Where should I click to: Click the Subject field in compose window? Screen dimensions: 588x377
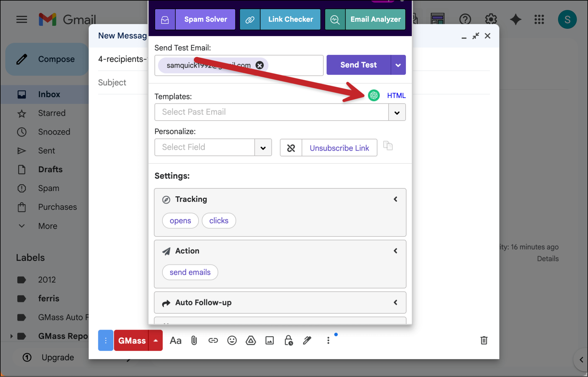click(x=123, y=83)
